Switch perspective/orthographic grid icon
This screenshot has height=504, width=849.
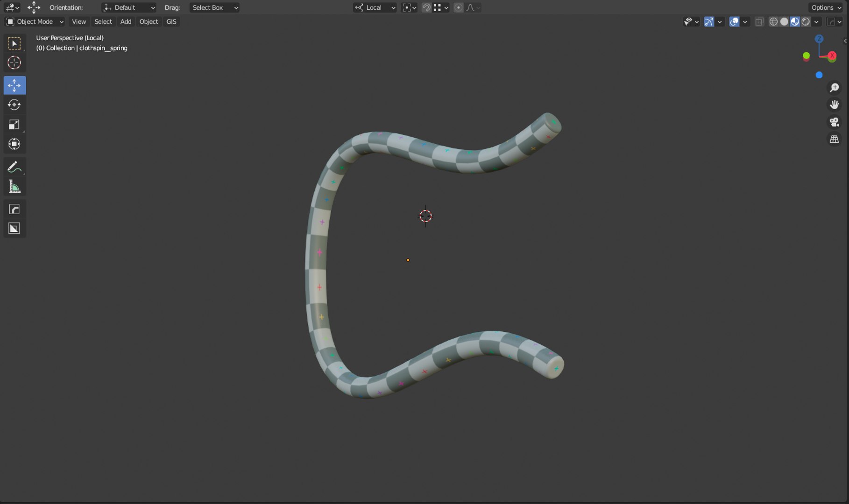[834, 139]
